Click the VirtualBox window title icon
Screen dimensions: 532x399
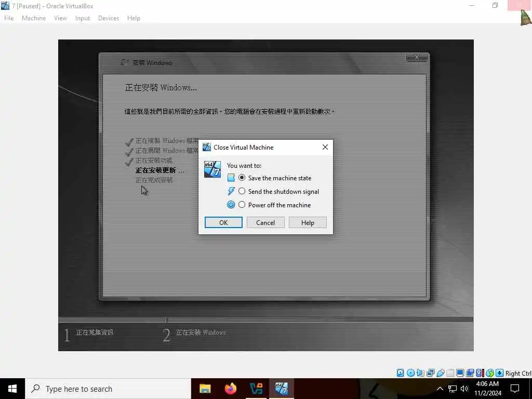(5, 6)
